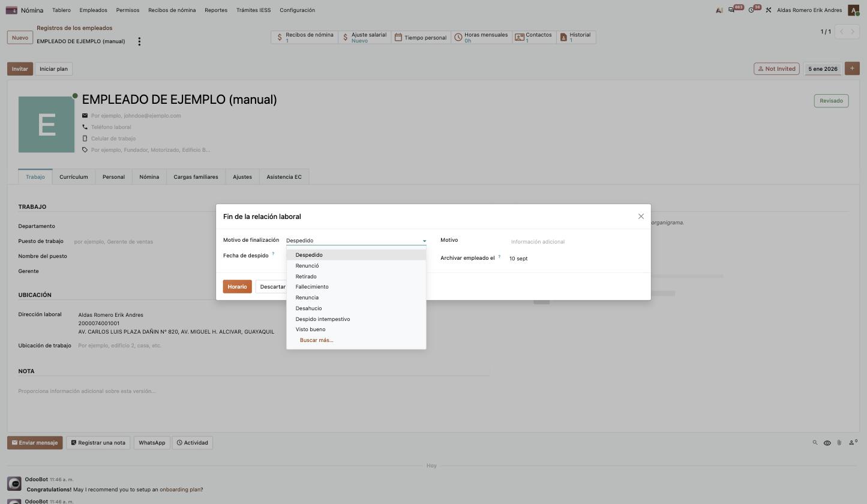Image resolution: width=867 pixels, height=504 pixels.
Task: Switch to the Asistencia EC tab
Action: coord(284,177)
